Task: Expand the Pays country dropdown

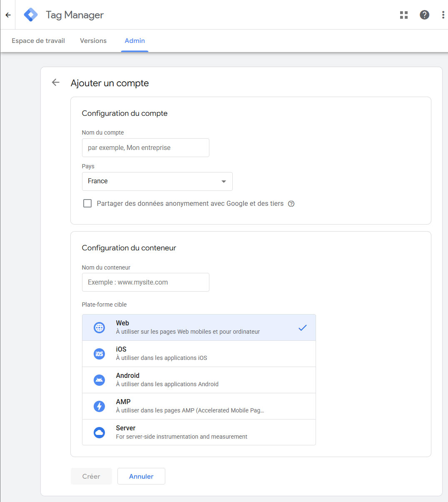Action: [157, 181]
